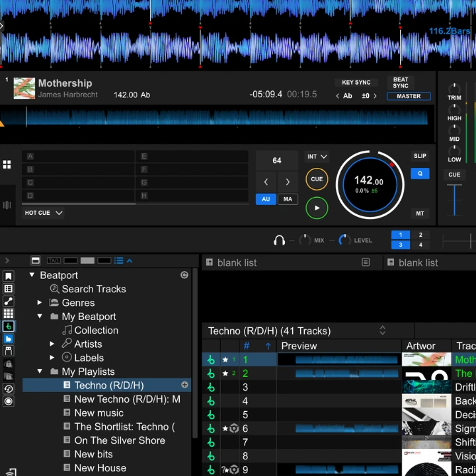The width and height of the screenshot is (476, 476).
Task: Click the add icon beside Techno (R/D/H)
Action: tap(184, 385)
